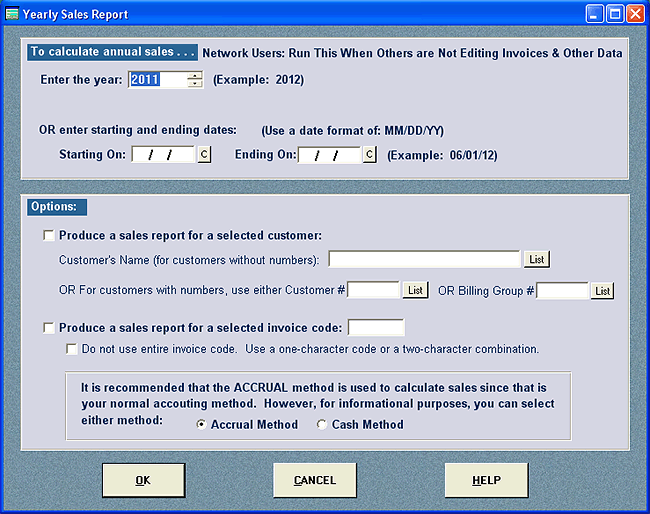The height and width of the screenshot is (514, 650).
Task: Open List next to Billing Group # field
Action: coord(601,290)
